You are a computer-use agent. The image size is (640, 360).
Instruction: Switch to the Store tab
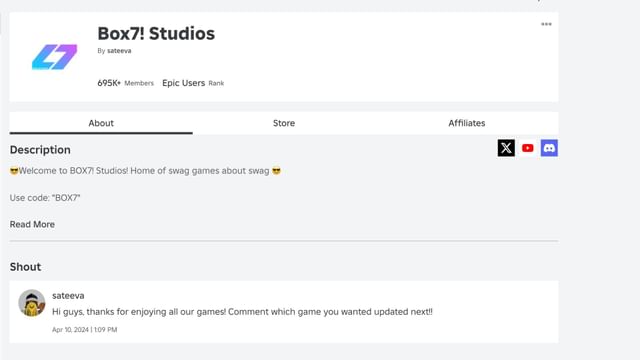284,123
